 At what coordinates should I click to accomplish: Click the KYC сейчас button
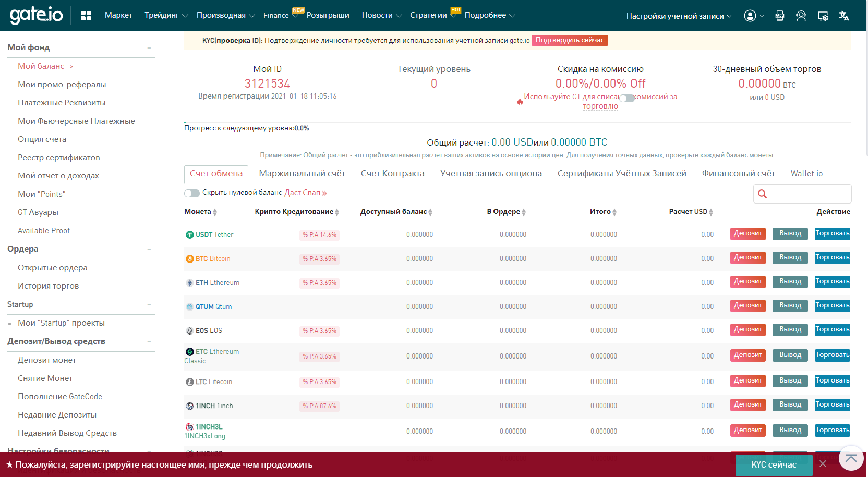(774, 465)
